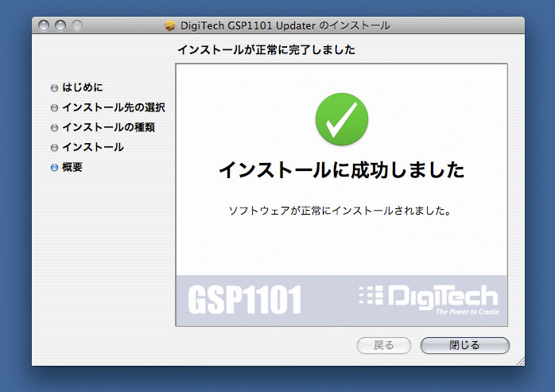This screenshot has width=555, height=392.
Task: Click the gray bullet beside インストールの種類
Action: [54, 127]
